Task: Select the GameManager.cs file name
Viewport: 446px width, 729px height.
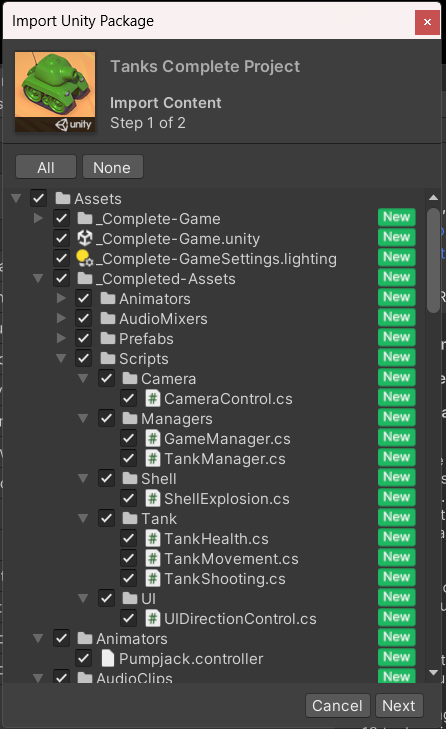Action: (227, 438)
